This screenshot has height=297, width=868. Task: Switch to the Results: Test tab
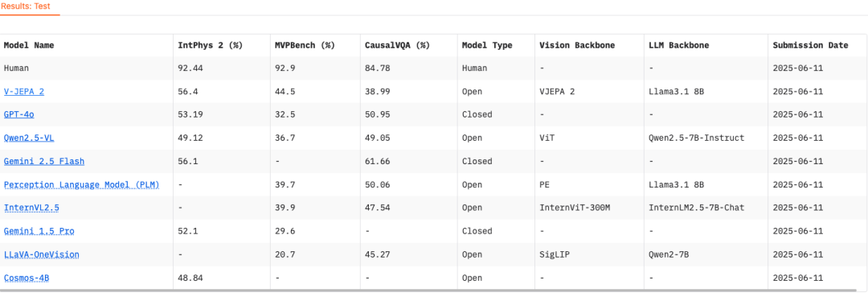coord(27,6)
